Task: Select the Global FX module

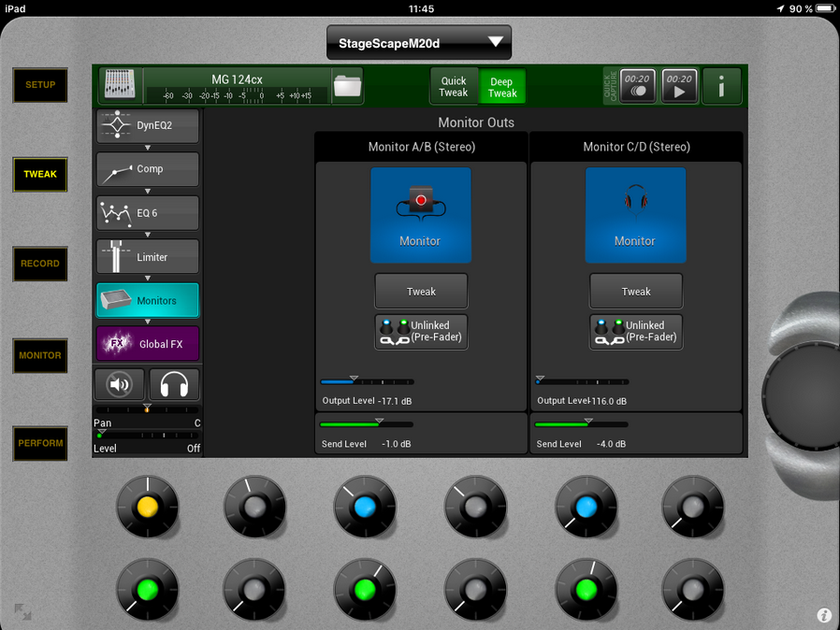Action: pos(148,344)
